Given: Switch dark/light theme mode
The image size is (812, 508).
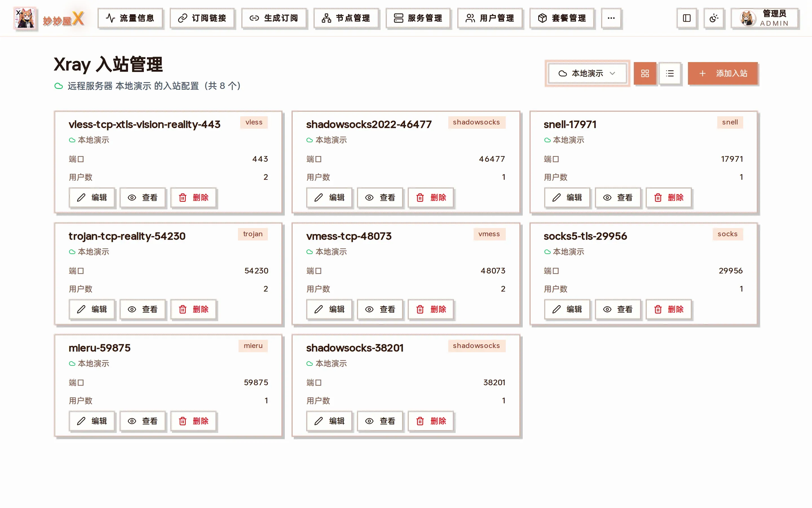Looking at the screenshot, I should [714, 18].
